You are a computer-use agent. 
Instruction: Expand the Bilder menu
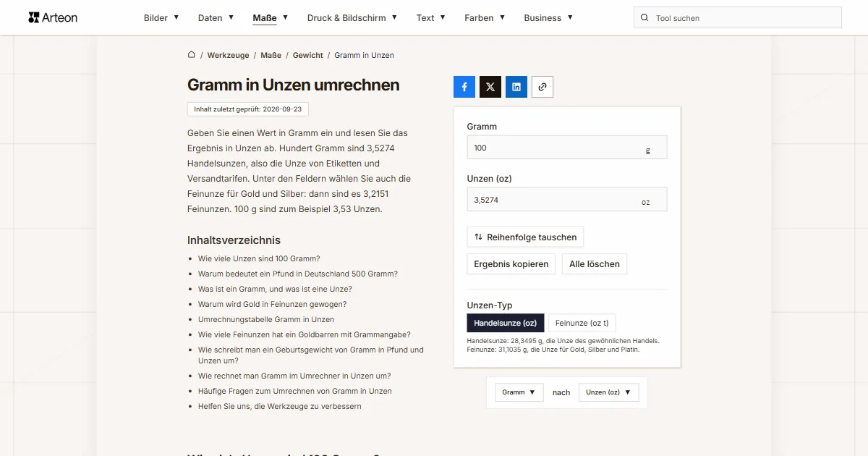point(161,18)
